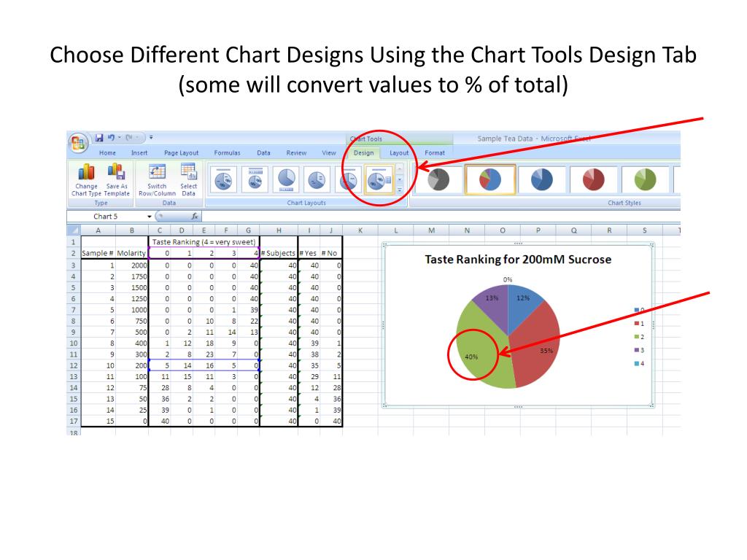The image size is (747, 560).
Task: Open the Page Layout tab
Action: [x=181, y=153]
